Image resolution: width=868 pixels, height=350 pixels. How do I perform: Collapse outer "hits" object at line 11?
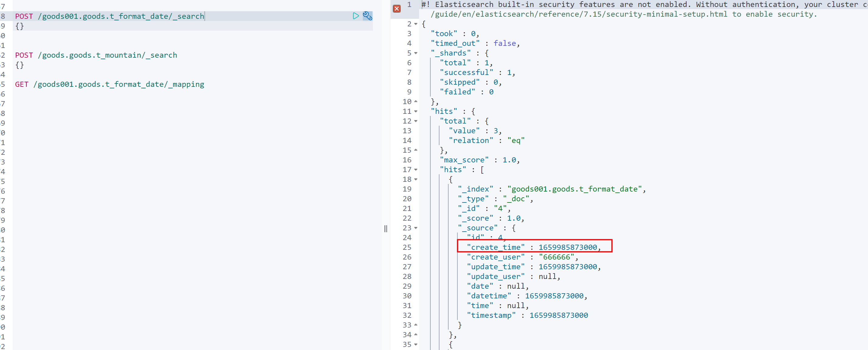[416, 111]
